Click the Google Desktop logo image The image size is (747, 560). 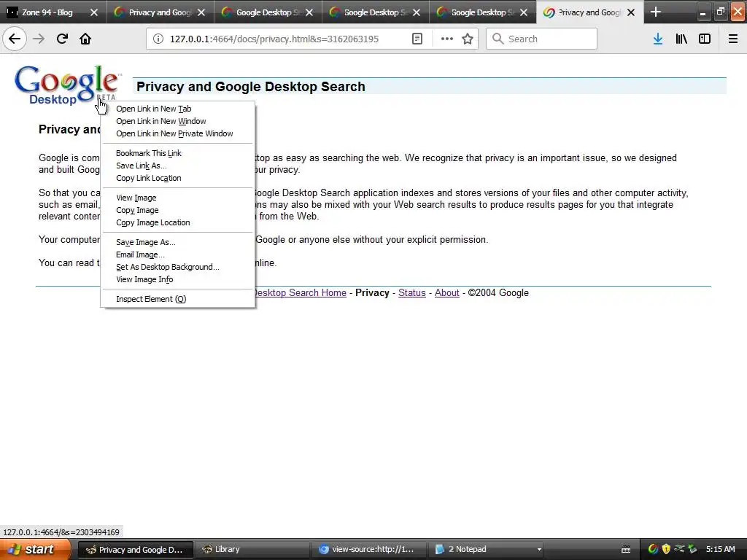[66, 85]
